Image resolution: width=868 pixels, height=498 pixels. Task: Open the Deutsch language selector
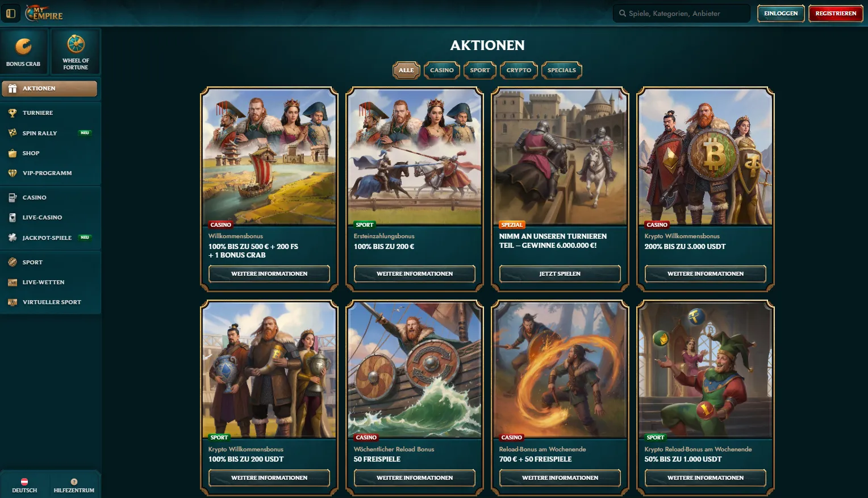pos(24,485)
